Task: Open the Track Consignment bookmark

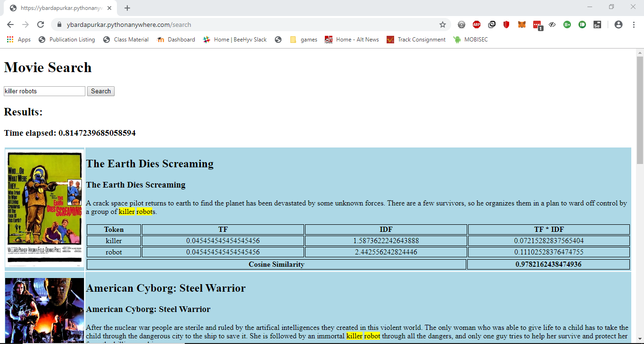Action: click(416, 40)
